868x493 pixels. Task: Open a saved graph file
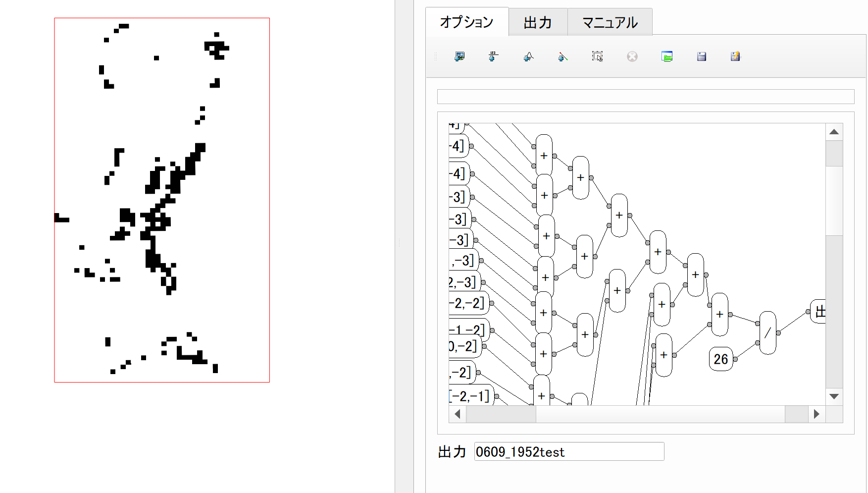pos(667,56)
